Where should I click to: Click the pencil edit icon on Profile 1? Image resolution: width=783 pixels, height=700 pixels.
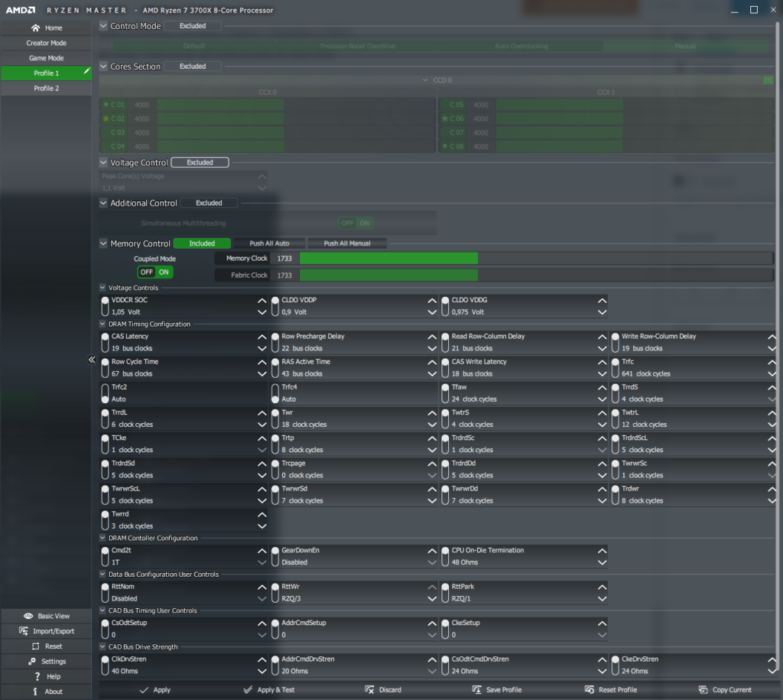87,71
